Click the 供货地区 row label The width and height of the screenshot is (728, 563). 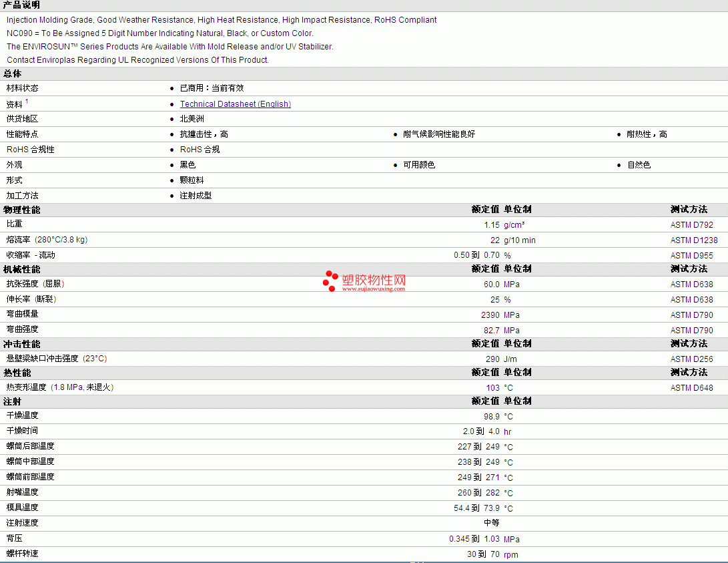[22, 119]
